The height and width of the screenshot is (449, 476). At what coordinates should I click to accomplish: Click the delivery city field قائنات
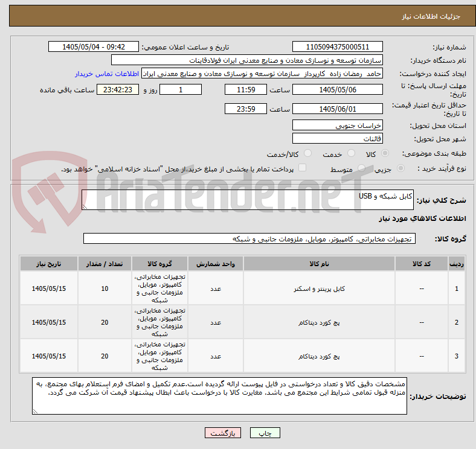[x=337, y=138]
